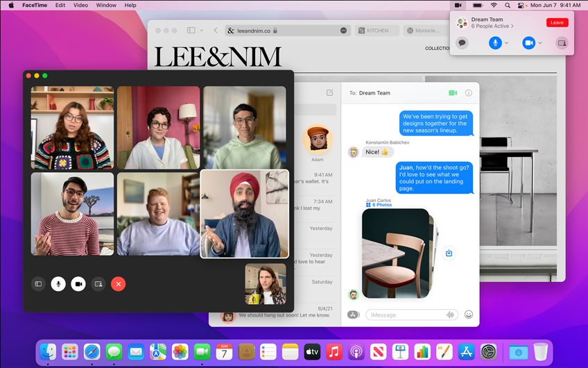End the FaceTime call with red button
This screenshot has width=588, height=368.
point(119,284)
